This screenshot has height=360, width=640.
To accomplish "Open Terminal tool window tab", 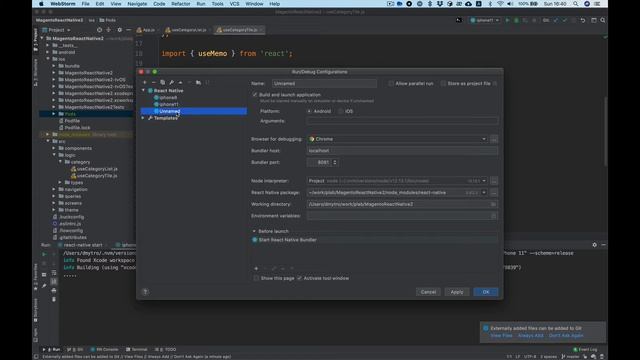I will (137, 349).
